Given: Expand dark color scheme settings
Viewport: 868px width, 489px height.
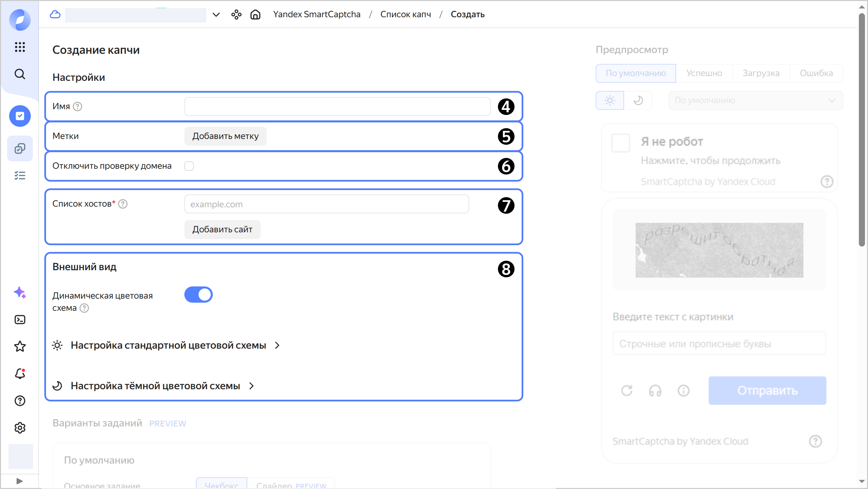Looking at the screenshot, I should coord(155,386).
